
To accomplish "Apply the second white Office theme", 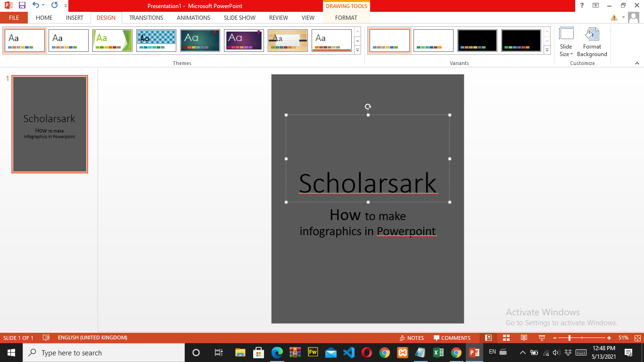I will pos(68,41).
